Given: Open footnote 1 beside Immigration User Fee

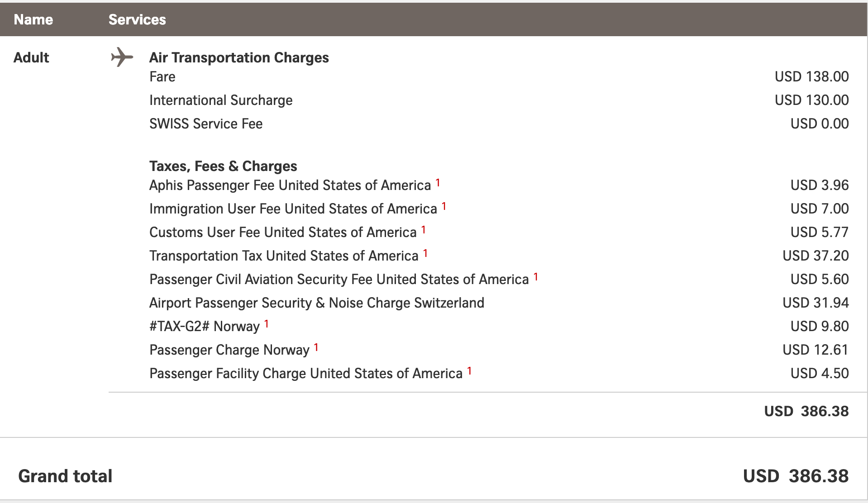Looking at the screenshot, I should point(444,206).
